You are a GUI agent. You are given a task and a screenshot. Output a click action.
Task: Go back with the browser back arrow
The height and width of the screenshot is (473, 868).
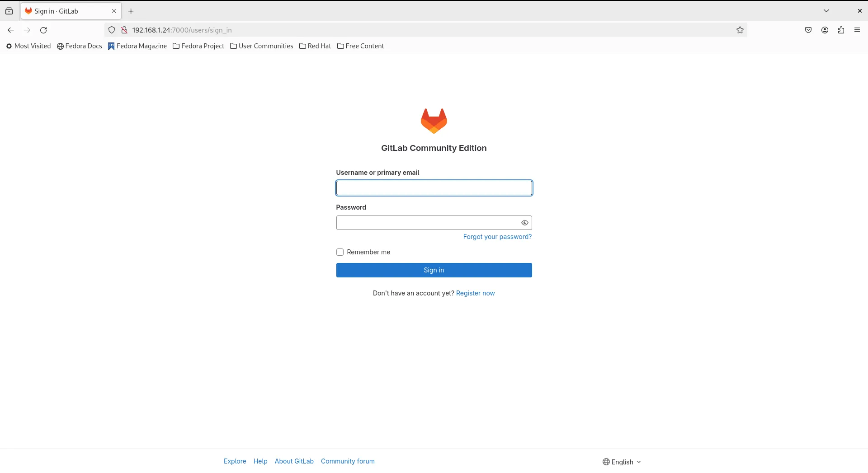(11, 30)
